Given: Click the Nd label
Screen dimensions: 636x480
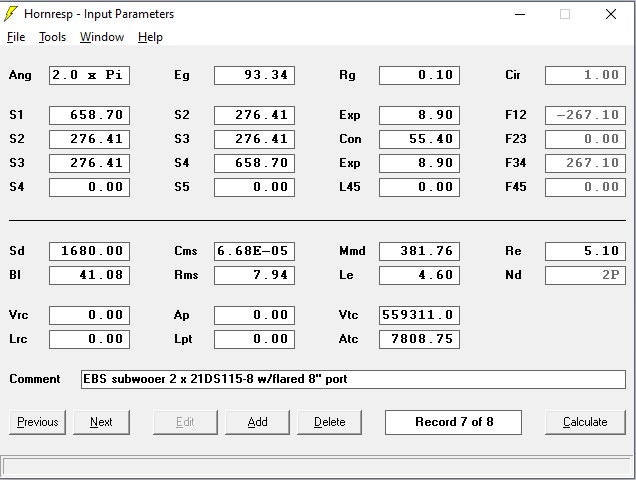Looking at the screenshot, I should [513, 275].
